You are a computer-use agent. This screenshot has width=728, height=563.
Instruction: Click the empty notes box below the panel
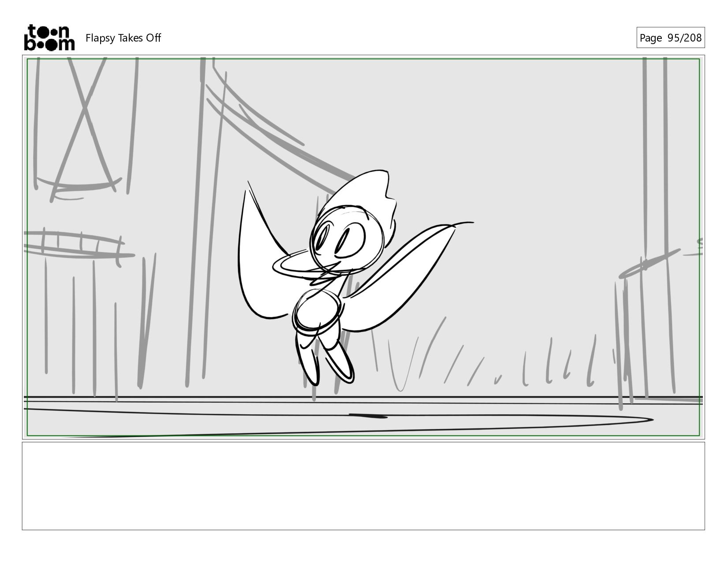click(x=363, y=486)
